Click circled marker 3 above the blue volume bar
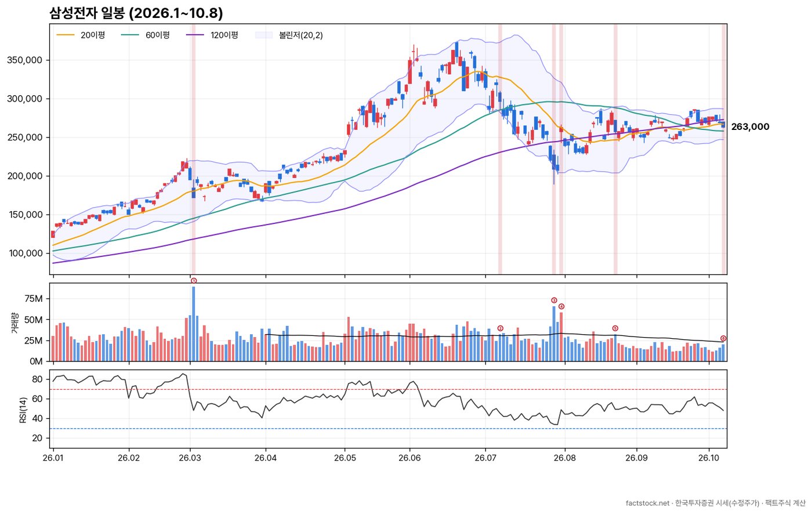The width and height of the screenshot is (812, 514). [554, 301]
